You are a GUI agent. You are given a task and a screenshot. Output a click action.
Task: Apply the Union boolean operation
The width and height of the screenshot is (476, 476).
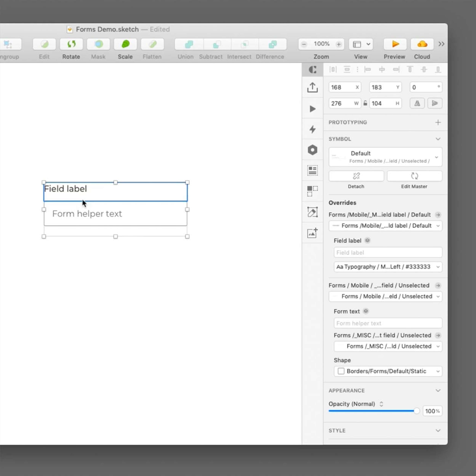point(189,44)
